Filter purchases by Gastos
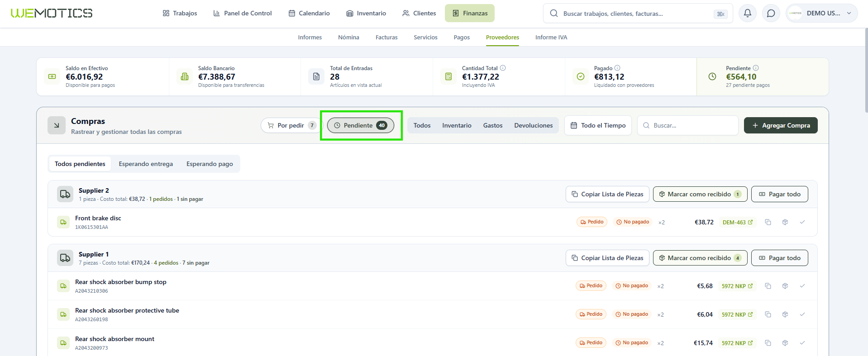868x356 pixels. click(x=493, y=125)
